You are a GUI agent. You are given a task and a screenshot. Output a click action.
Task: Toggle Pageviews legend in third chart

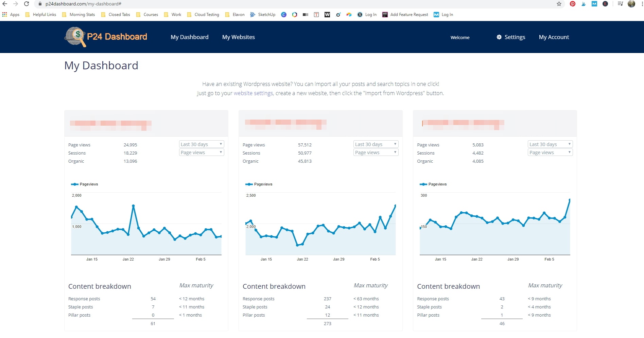433,184
